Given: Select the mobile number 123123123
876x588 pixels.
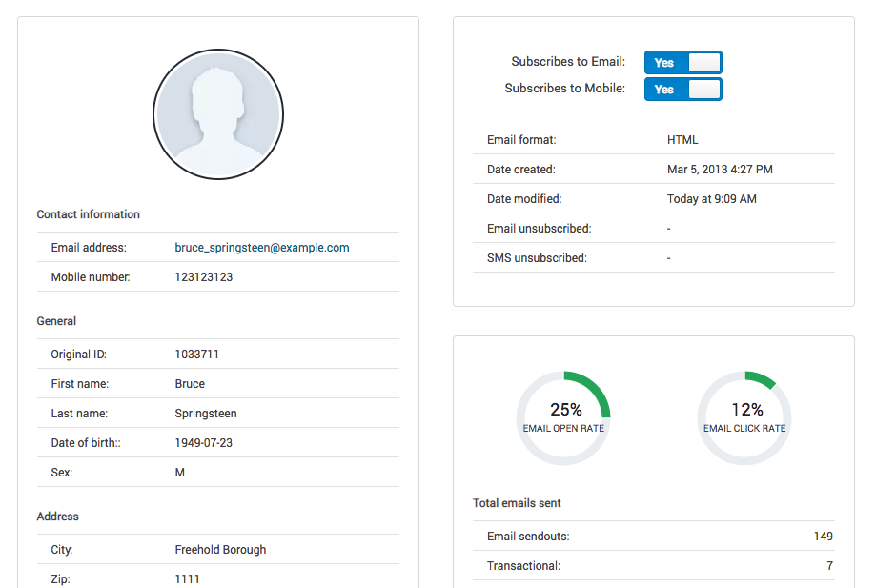Looking at the screenshot, I should coord(203,277).
